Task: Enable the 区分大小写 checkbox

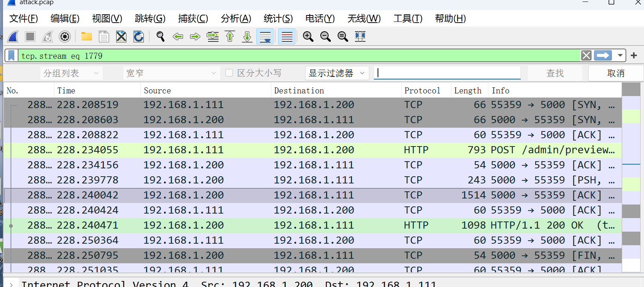Action: click(229, 73)
